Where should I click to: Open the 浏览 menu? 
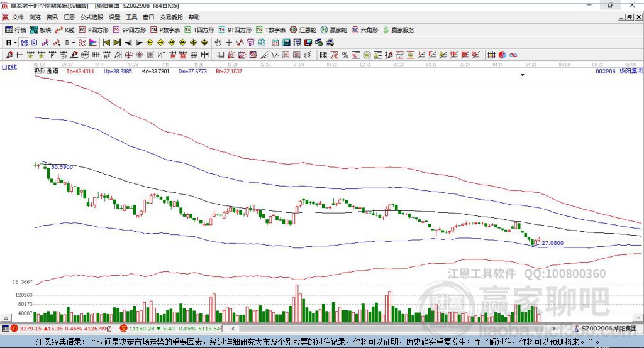coord(35,17)
